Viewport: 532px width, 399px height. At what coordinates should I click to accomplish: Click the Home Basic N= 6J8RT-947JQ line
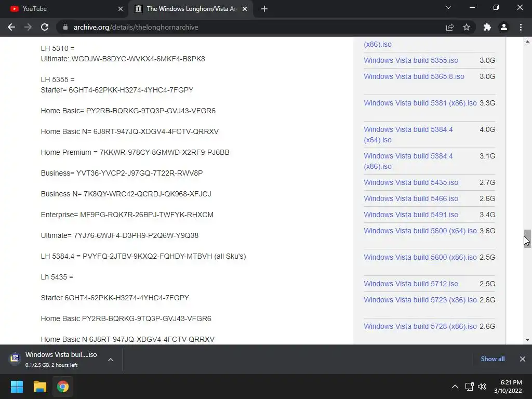(129, 131)
